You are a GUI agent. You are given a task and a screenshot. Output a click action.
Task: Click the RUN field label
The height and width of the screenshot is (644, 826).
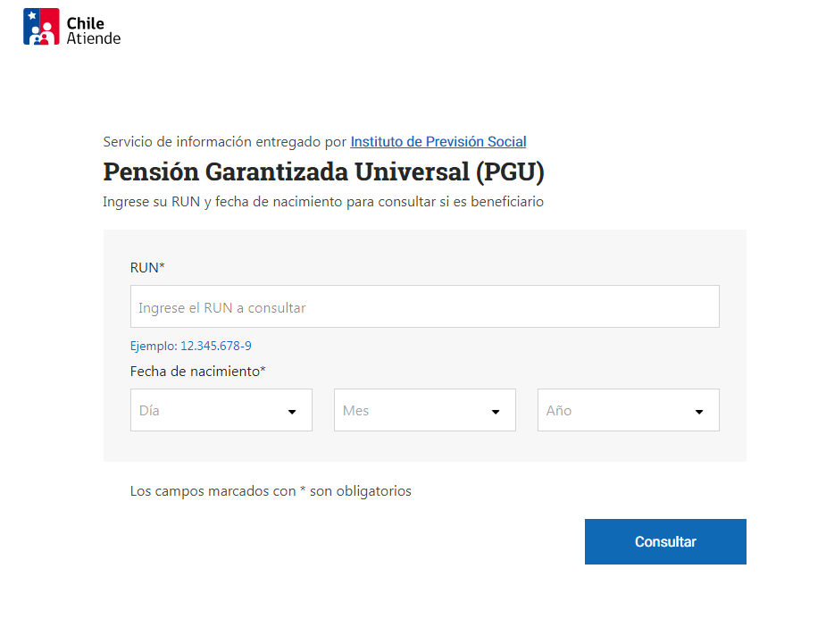[144, 268]
